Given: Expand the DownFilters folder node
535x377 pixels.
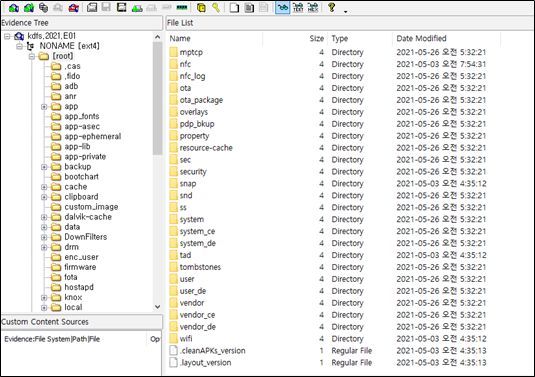Looking at the screenshot, I should point(44,237).
